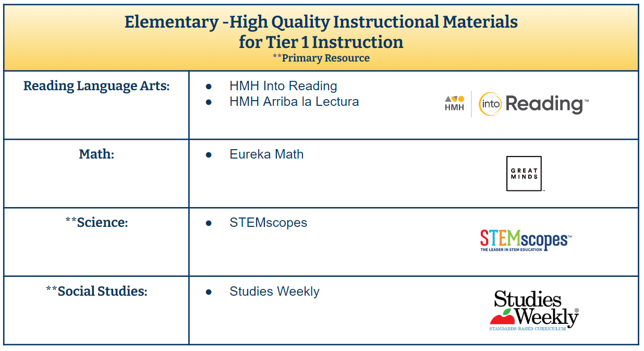Viewport: 644px width, 351px height.
Task: Click the bullet before Eureka Math
Action: tap(209, 155)
